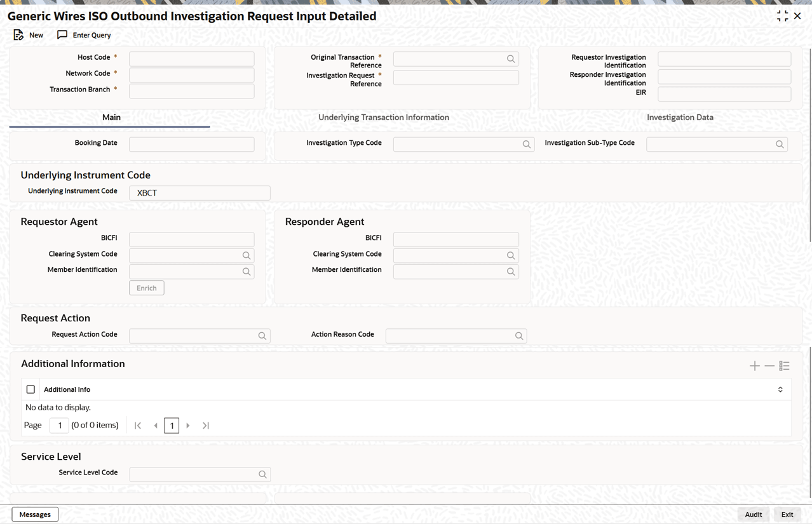Open Responder Agent Member Identification lookup
Screen dimensions: 812x524
click(511, 272)
